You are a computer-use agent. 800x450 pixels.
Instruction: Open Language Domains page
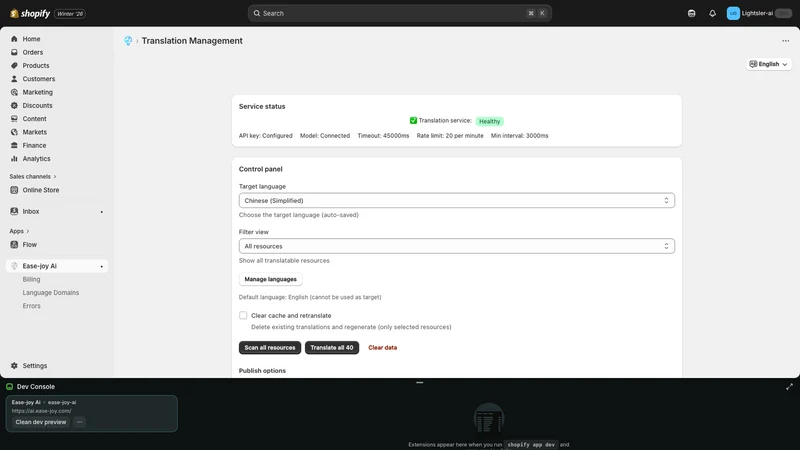[x=51, y=292]
